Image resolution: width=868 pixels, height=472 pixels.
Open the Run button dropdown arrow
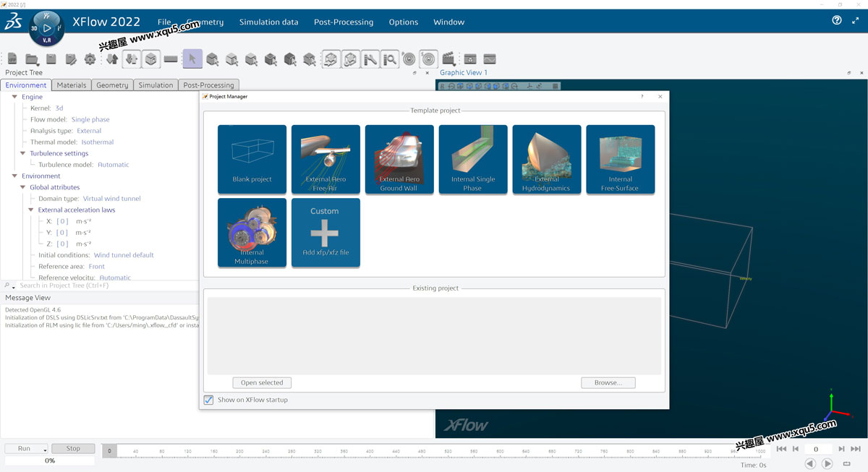pos(45,449)
